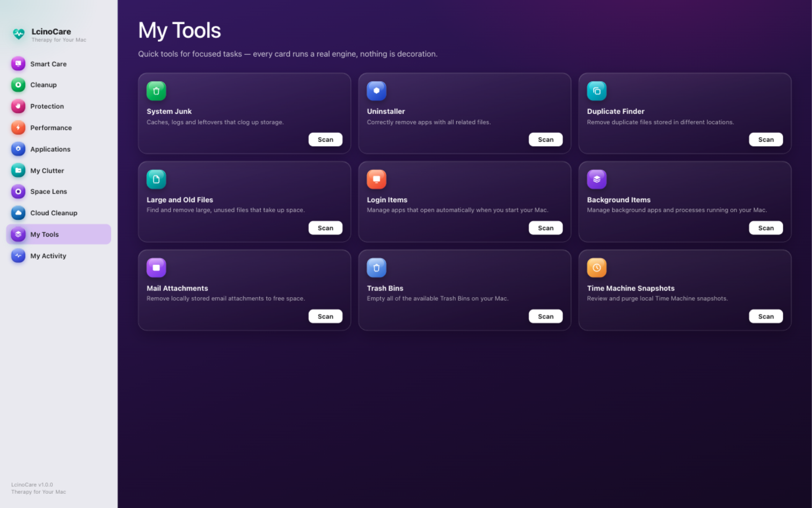
Task: Click 'Review and purge local' snapshots description
Action: coord(657,298)
